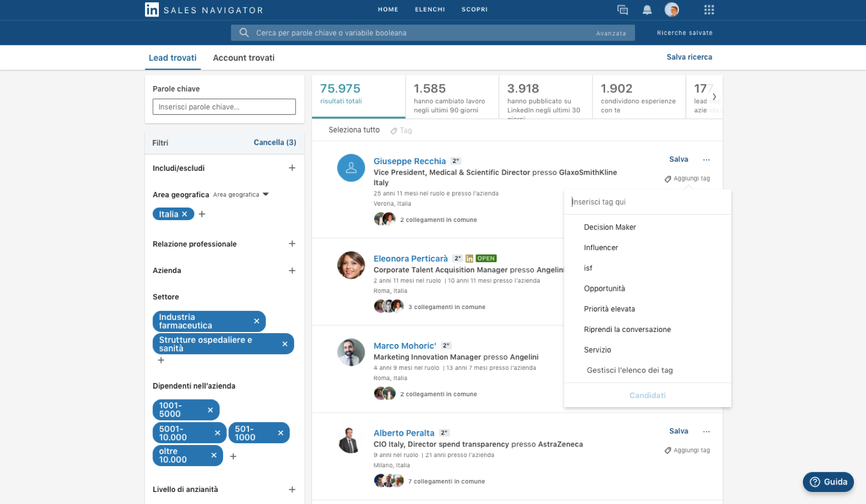Click Aggiungi tag for Giuseppe Recchia
Viewport: 866px width, 504px height.
point(687,178)
